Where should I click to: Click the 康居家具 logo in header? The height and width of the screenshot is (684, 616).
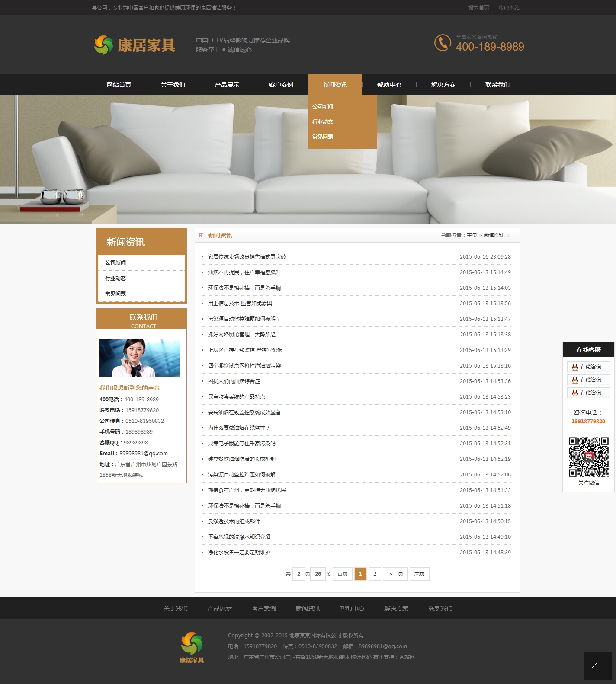click(x=135, y=45)
